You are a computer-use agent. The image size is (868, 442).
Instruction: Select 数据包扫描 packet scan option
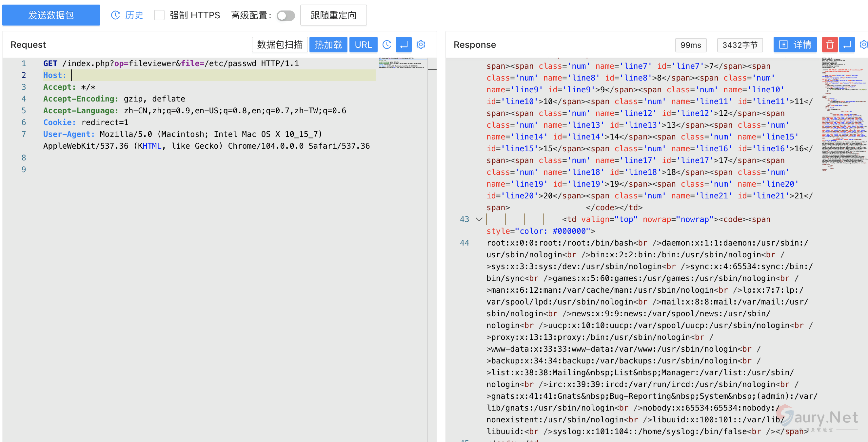pyautogui.click(x=280, y=45)
